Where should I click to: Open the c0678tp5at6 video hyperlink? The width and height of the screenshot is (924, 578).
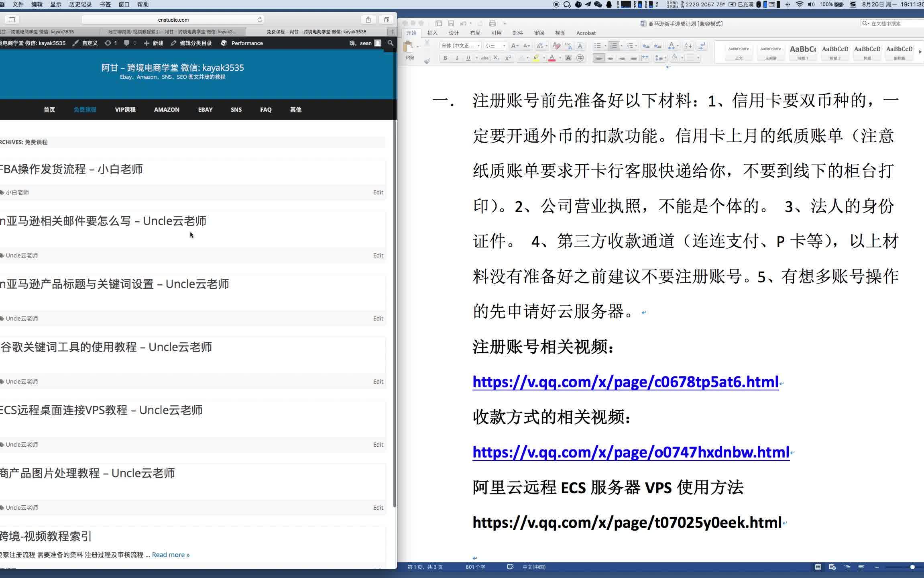point(625,382)
